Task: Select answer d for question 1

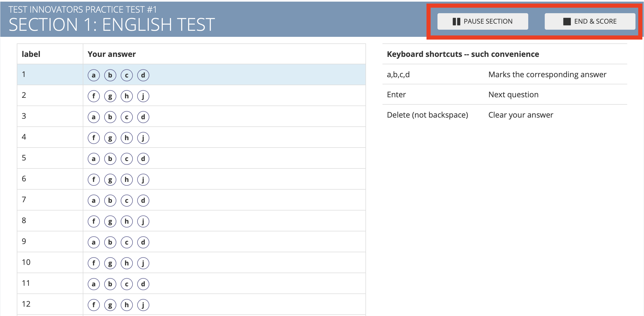Action: pyautogui.click(x=143, y=75)
